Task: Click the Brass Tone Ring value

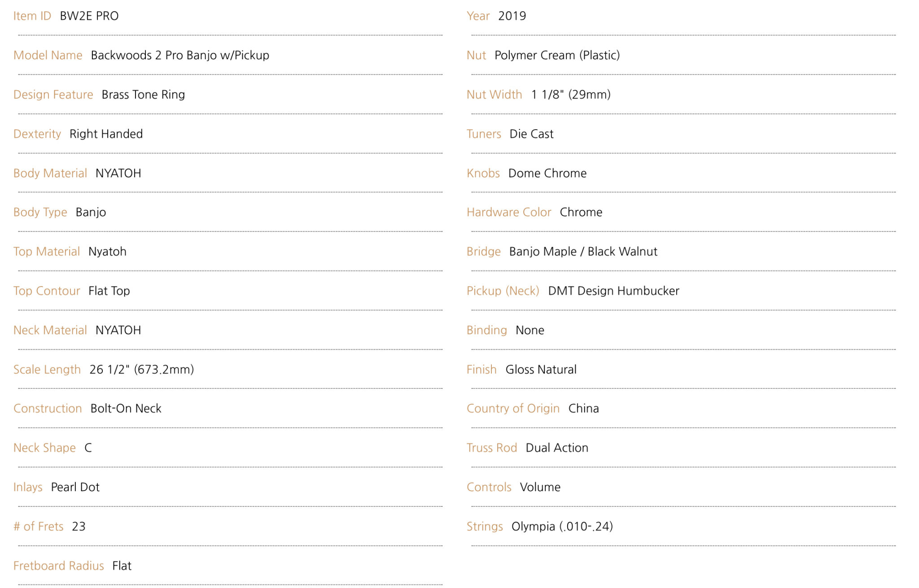Action: [x=143, y=95]
